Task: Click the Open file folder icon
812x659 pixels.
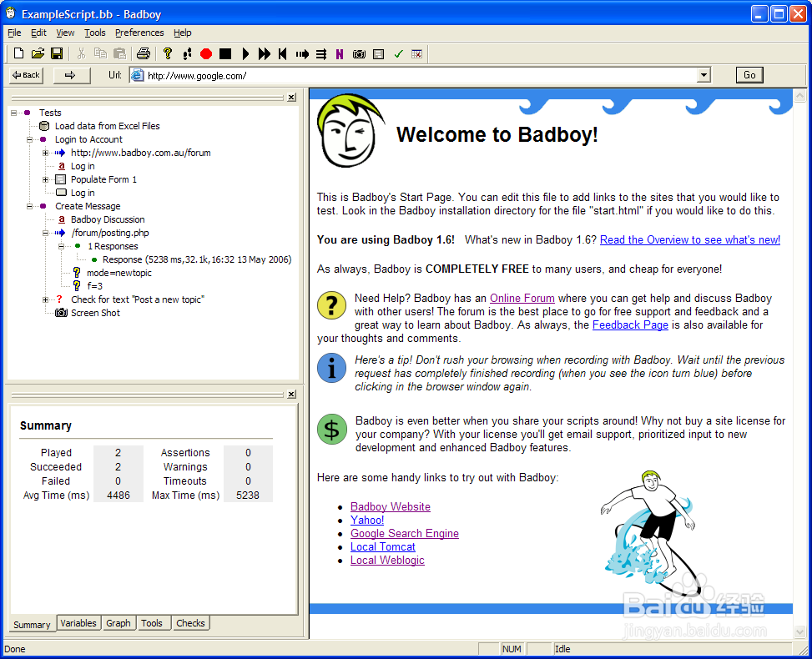Action: [x=38, y=53]
